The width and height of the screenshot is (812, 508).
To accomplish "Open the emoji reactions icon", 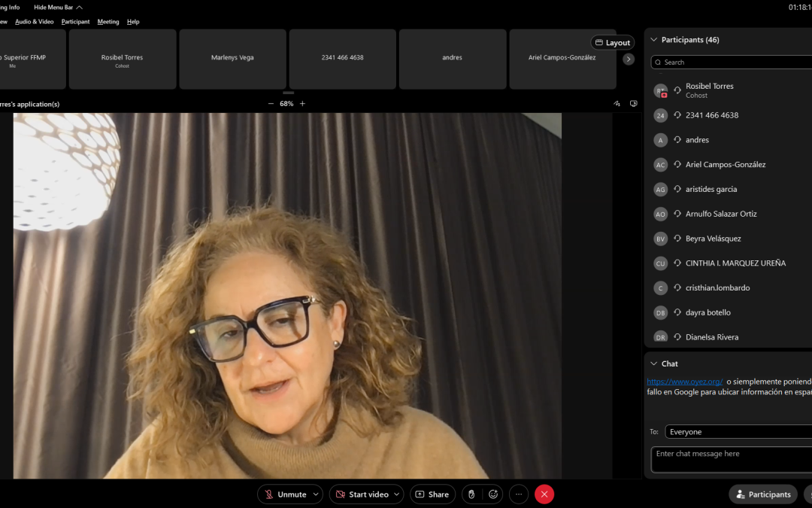I will (493, 494).
